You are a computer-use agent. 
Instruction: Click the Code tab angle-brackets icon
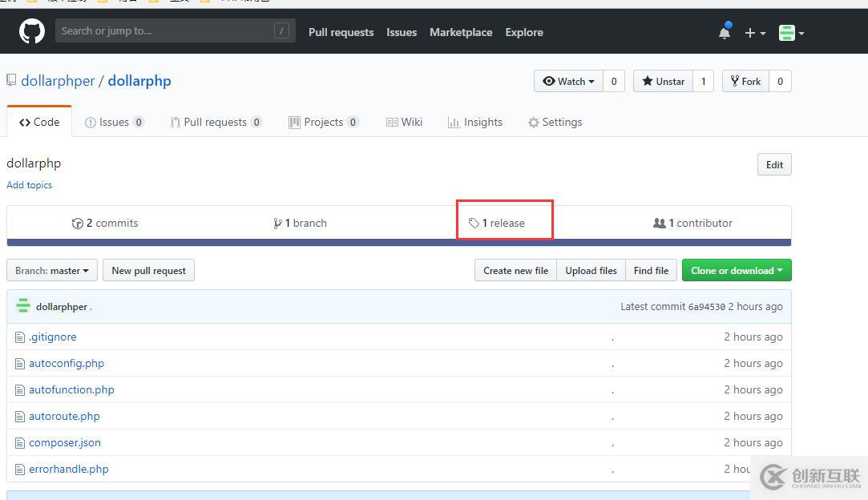coord(24,123)
